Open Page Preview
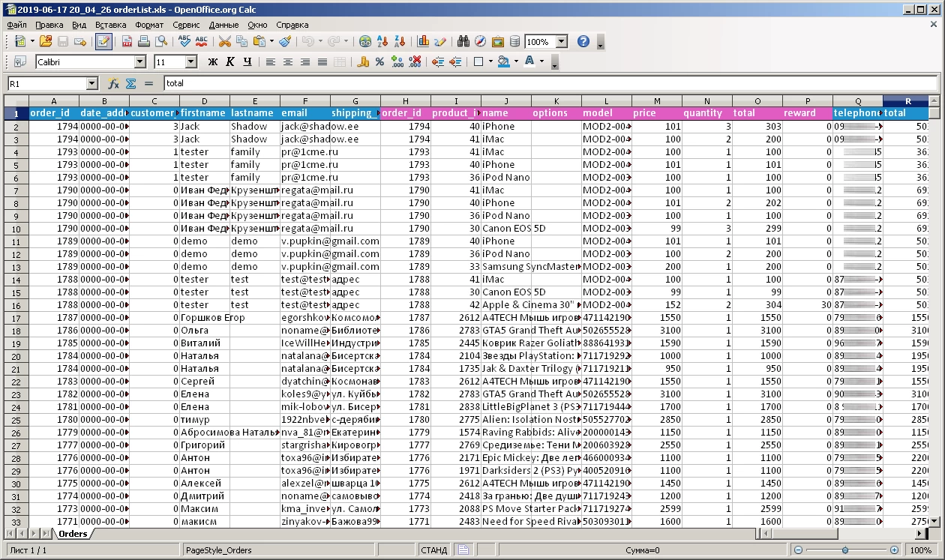 [161, 42]
